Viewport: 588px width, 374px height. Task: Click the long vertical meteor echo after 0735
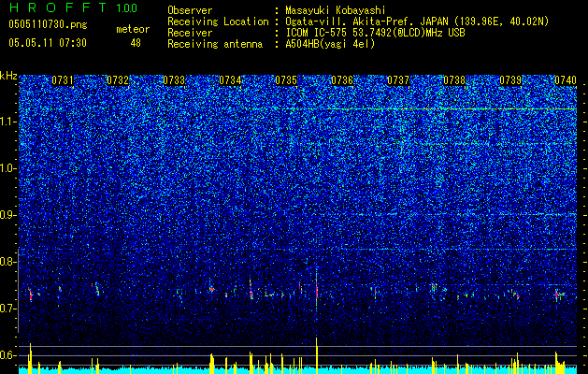[x=317, y=287]
